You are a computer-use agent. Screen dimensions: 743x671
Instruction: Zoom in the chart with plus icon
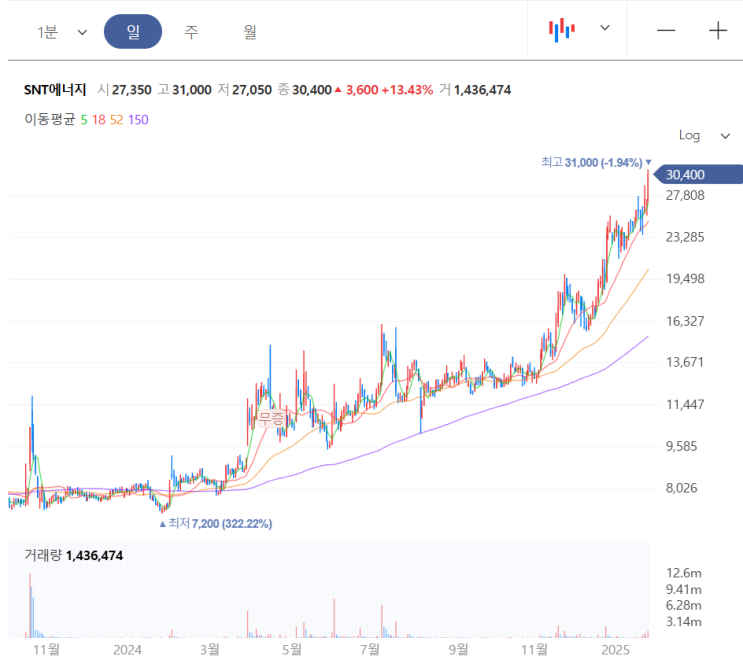coord(718,30)
